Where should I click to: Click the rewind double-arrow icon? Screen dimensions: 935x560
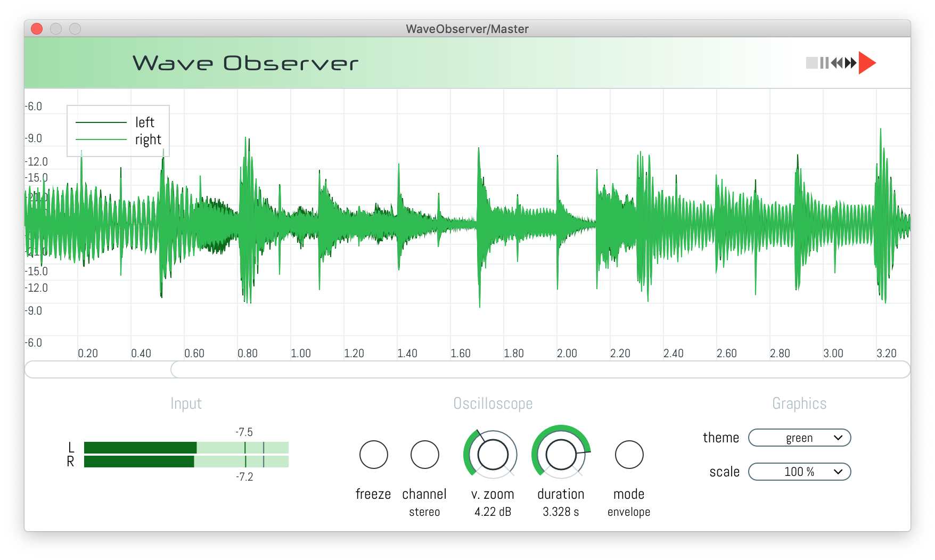(x=837, y=63)
